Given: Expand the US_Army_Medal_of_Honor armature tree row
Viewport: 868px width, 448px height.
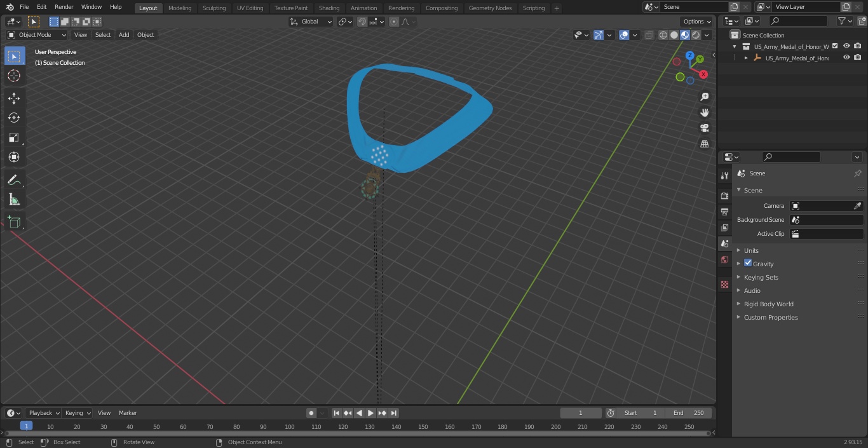Looking at the screenshot, I should pos(746,58).
